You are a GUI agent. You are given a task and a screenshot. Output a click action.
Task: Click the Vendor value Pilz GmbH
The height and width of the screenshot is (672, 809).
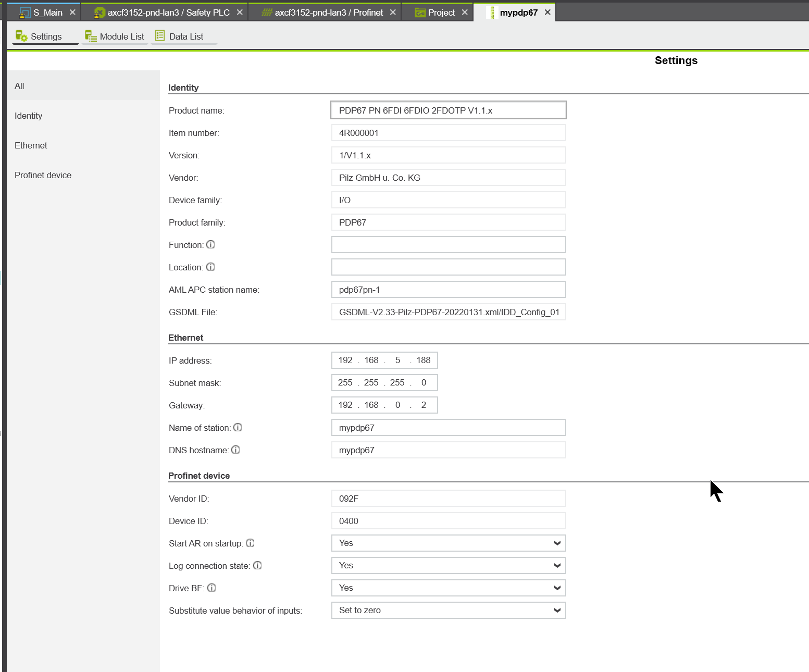[x=449, y=177]
